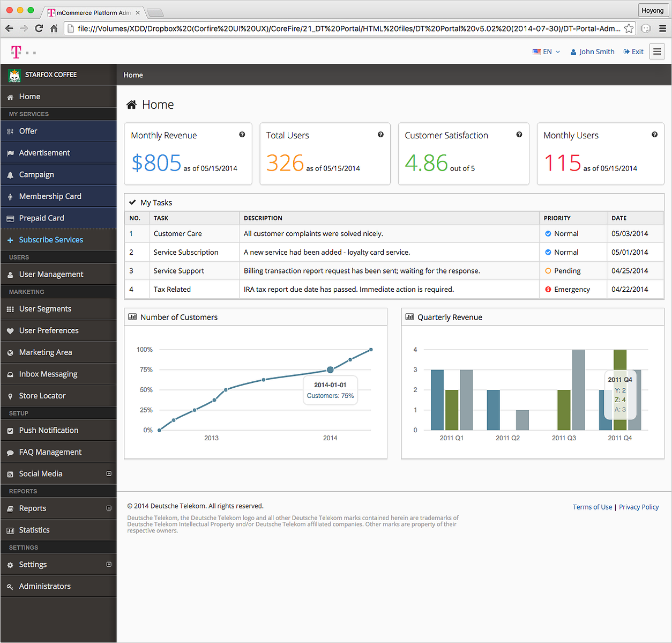672x643 pixels.
Task: Open a new browser tab
Action: (155, 13)
